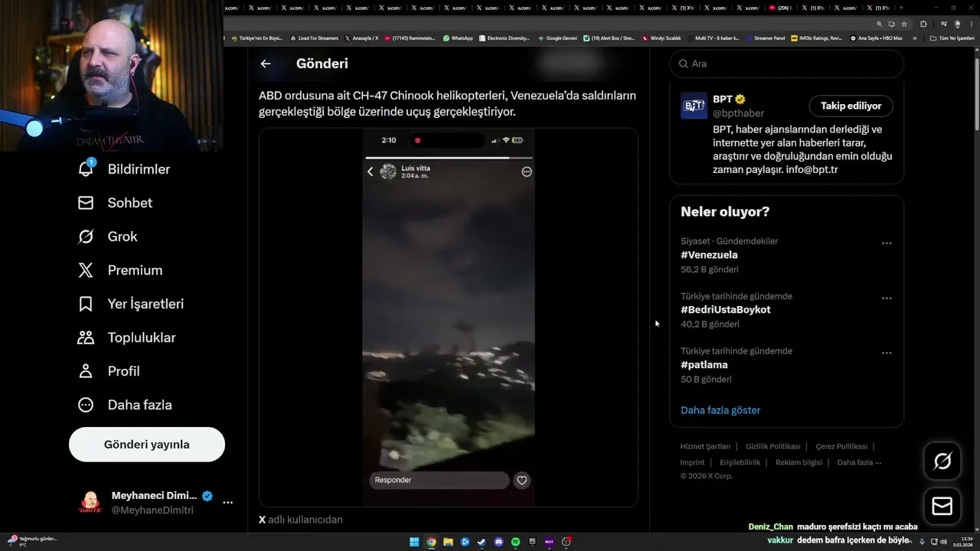Open Ana Sayfa HBO Max bookmark
Screen dimensions: 980x551
pyautogui.click(x=877, y=37)
